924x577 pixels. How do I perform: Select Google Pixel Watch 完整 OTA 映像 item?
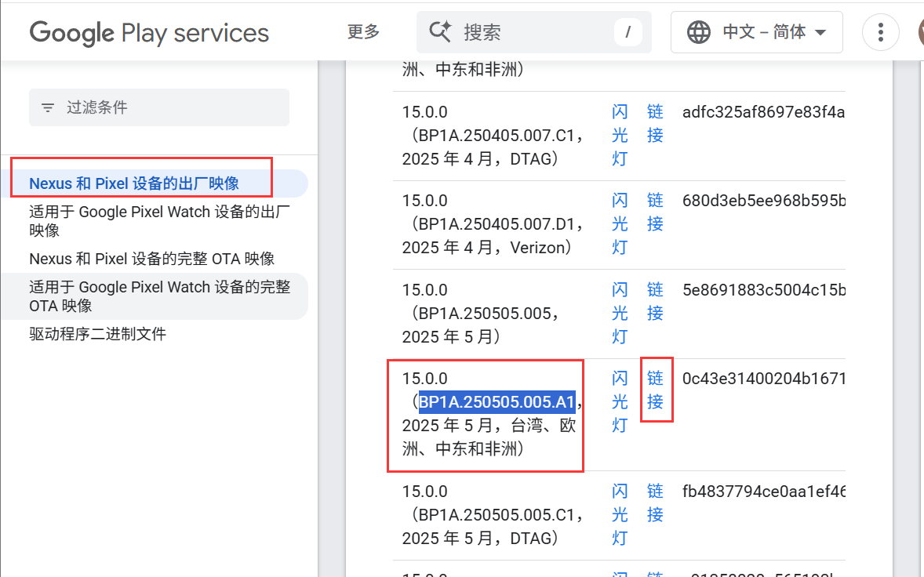tap(159, 296)
